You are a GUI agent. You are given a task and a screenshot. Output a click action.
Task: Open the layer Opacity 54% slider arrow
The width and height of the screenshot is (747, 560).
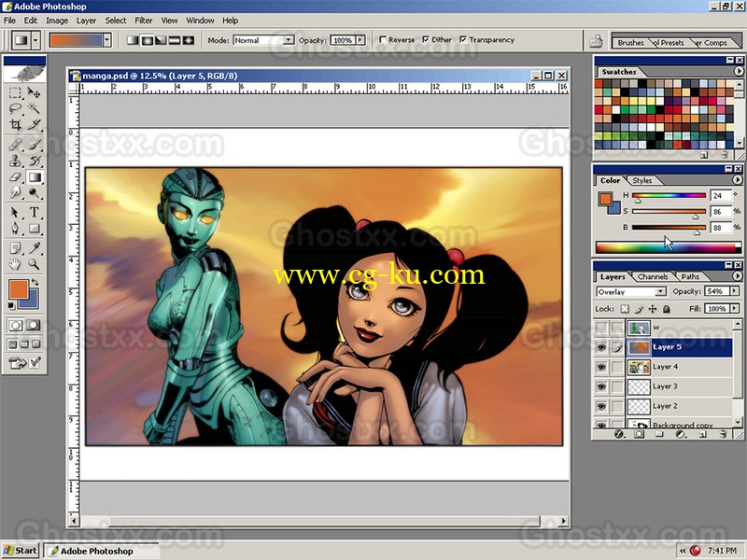click(734, 291)
